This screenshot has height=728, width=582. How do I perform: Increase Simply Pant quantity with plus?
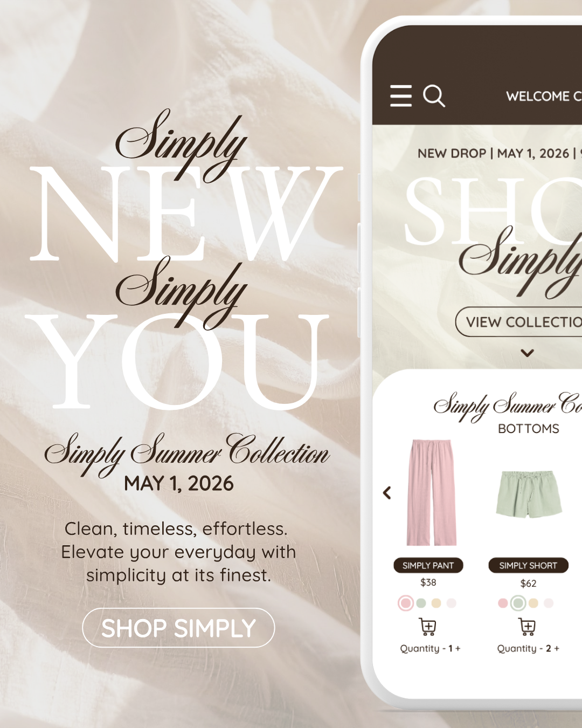coord(458,648)
